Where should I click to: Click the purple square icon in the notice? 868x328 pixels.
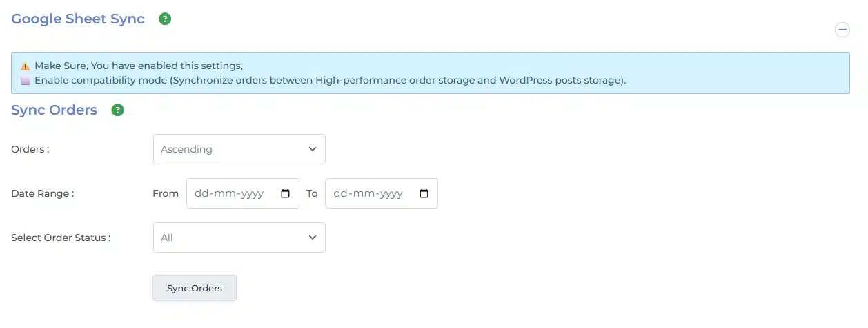click(x=25, y=81)
